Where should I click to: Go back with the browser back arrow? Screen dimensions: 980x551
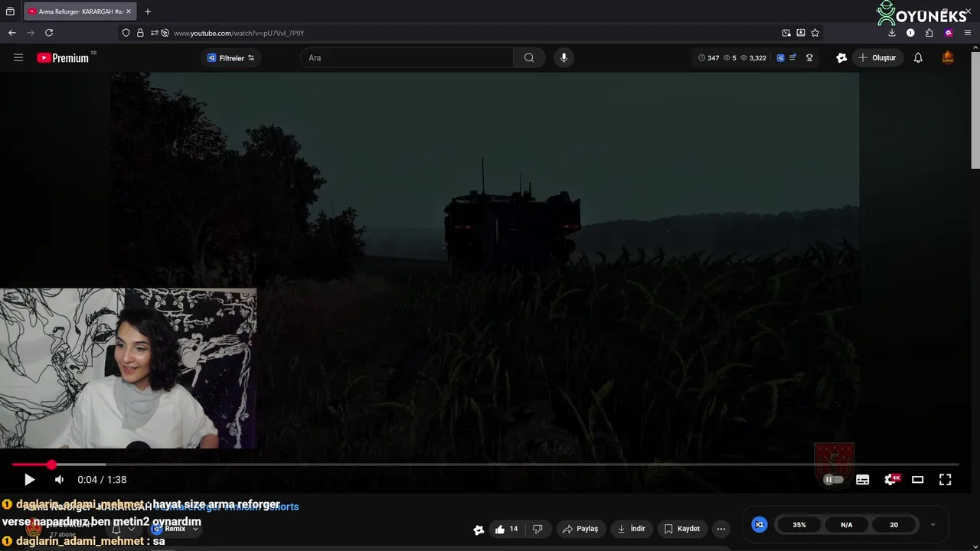click(11, 33)
